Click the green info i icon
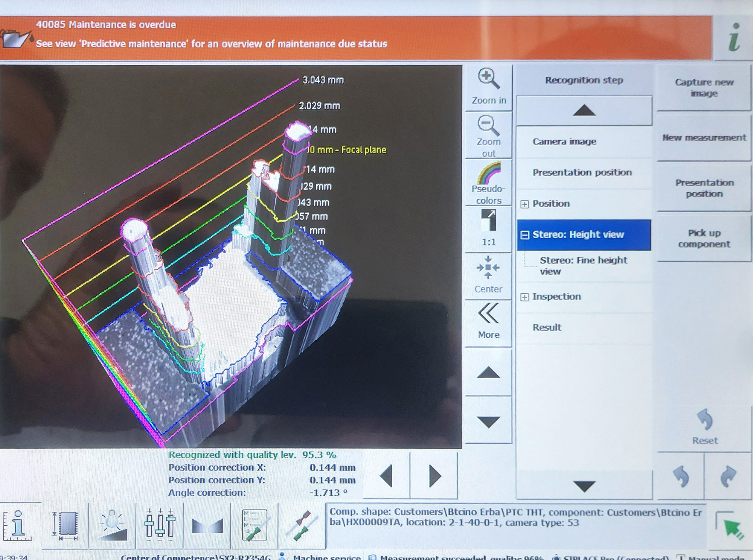The image size is (753, 560). click(x=734, y=37)
